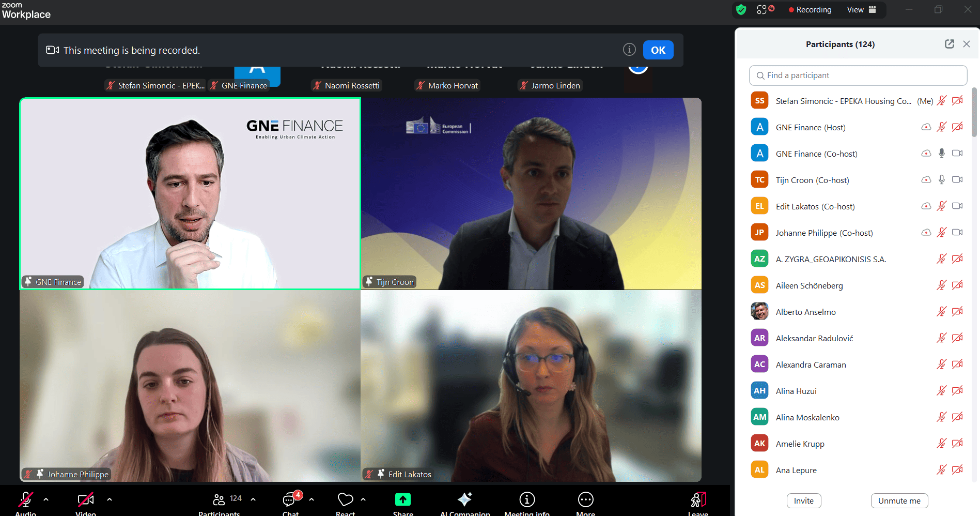Click the Find a participant search field

coord(858,75)
